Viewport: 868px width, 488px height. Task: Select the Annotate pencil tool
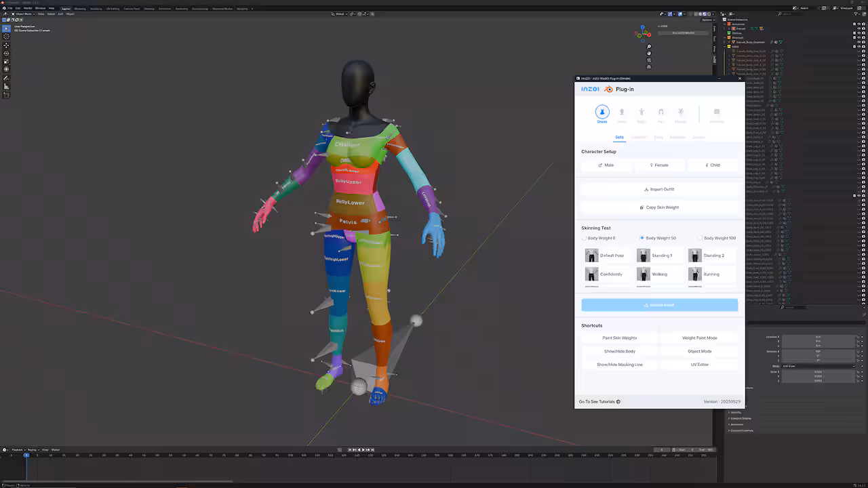coord(7,78)
